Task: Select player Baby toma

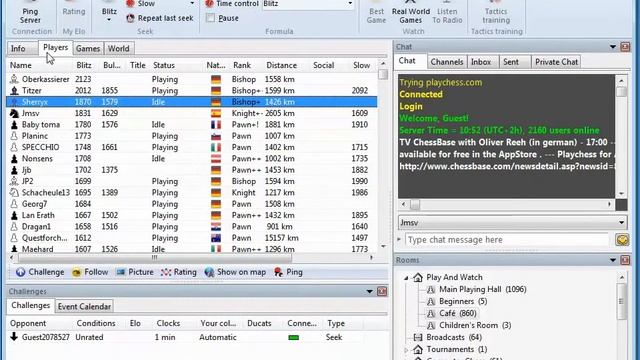Action: 192,124
